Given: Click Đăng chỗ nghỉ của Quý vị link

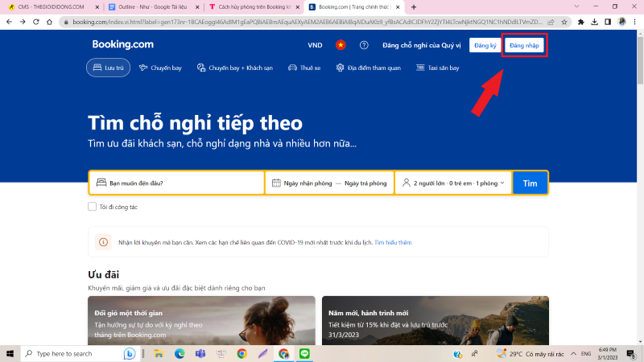Looking at the screenshot, I should tap(421, 45).
